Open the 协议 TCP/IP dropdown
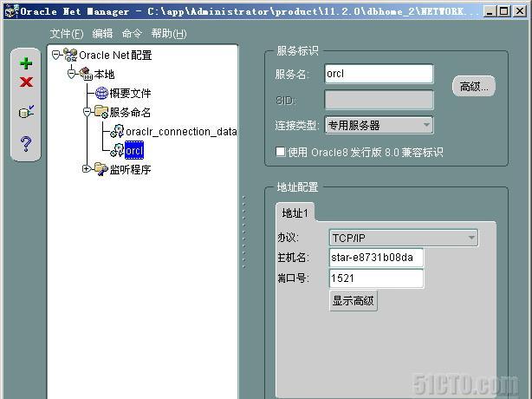The image size is (532, 399). point(404,238)
